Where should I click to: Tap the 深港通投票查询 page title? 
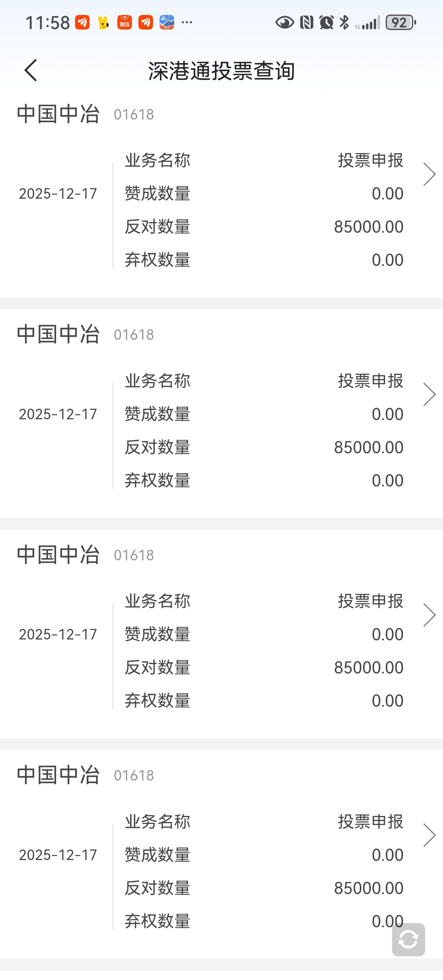pos(221,71)
